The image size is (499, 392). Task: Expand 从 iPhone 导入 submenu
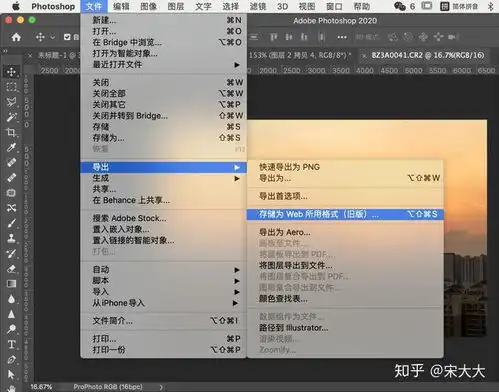click(163, 303)
